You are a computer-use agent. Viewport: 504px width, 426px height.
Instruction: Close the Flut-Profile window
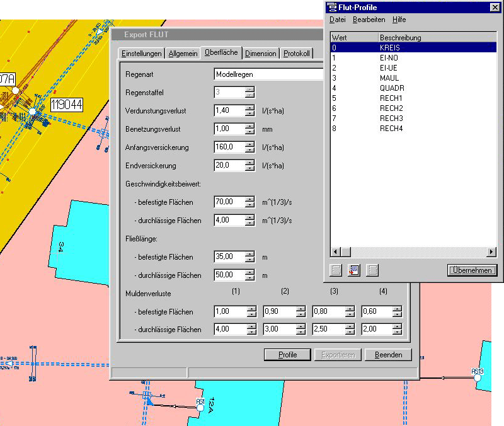[x=494, y=8]
